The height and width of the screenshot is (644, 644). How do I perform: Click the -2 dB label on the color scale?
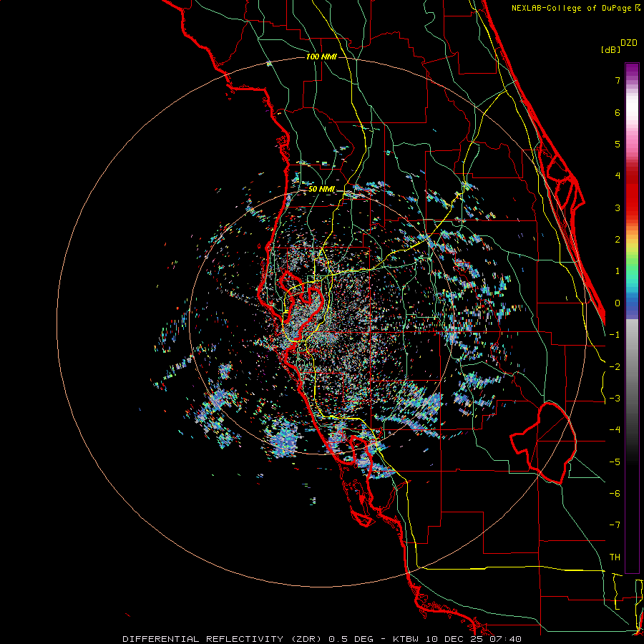point(615,367)
